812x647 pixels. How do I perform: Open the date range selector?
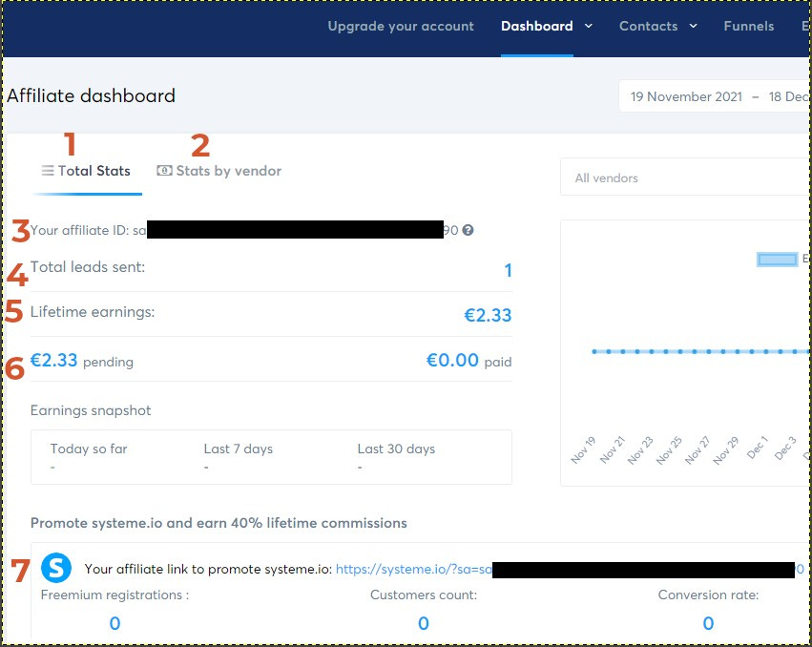click(x=716, y=95)
